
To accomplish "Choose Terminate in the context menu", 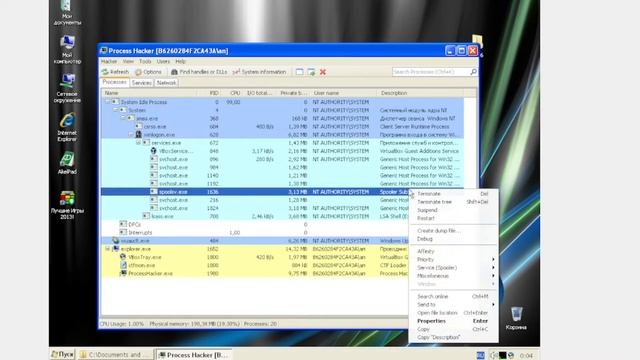I will click(453, 194).
